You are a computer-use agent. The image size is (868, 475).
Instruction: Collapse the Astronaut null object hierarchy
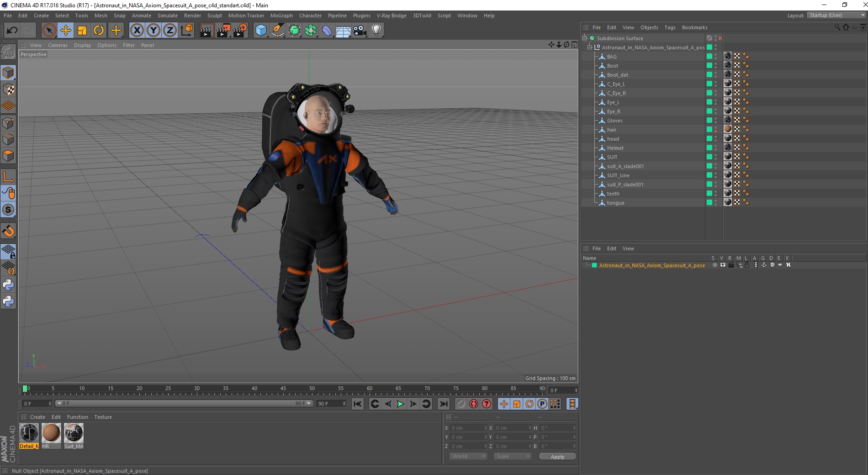click(590, 47)
